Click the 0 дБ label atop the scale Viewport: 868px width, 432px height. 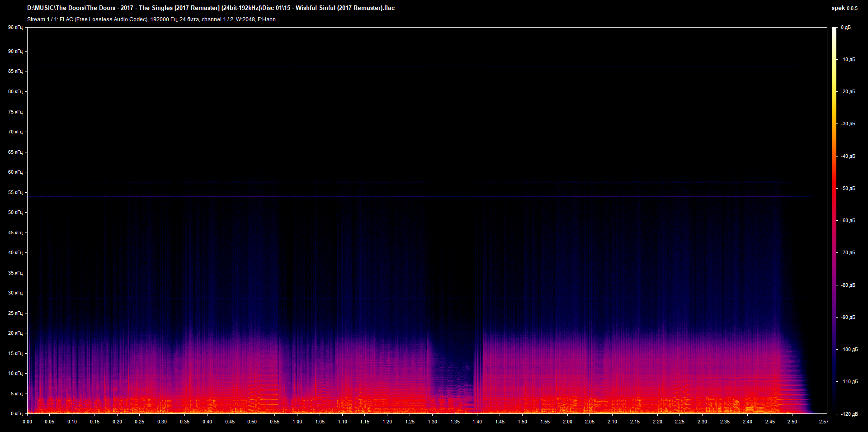click(845, 28)
